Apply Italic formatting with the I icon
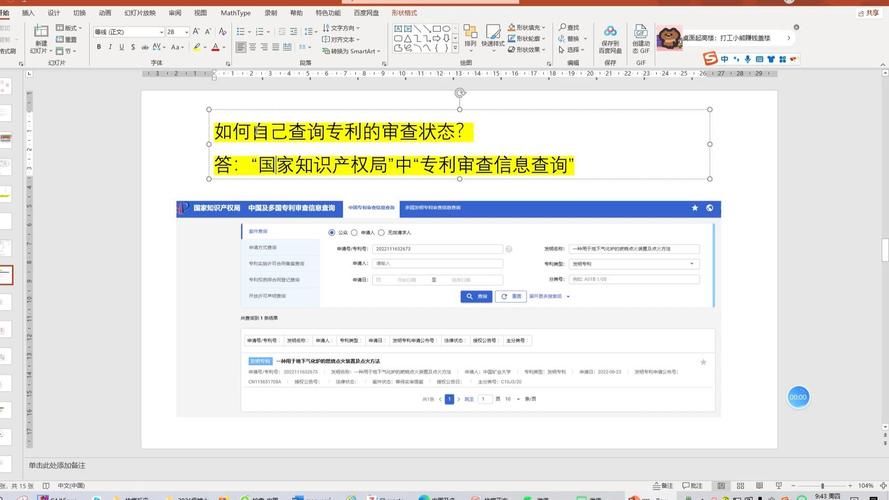Viewport: 889px width, 500px height. (110, 47)
